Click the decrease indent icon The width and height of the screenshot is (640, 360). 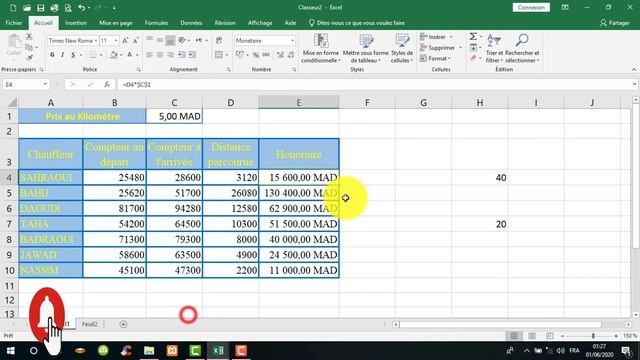coord(181,55)
